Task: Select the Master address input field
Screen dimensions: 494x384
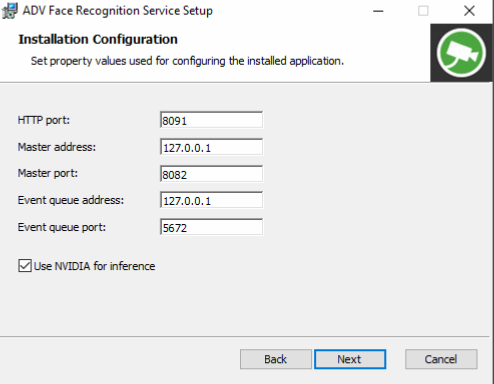Action: pos(211,147)
